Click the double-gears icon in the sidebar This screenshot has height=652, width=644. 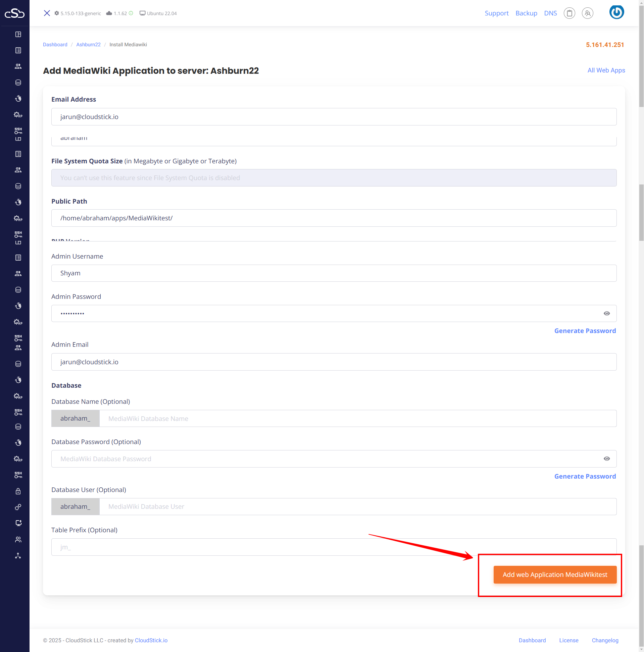18,507
